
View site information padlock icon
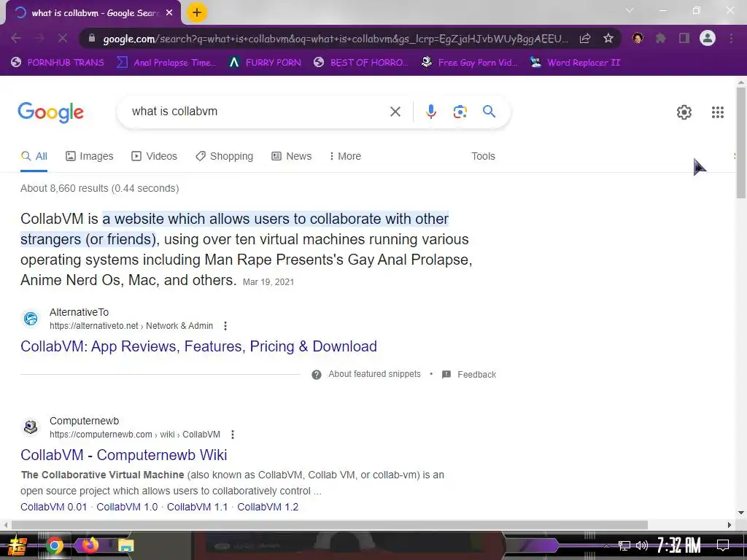(92, 38)
